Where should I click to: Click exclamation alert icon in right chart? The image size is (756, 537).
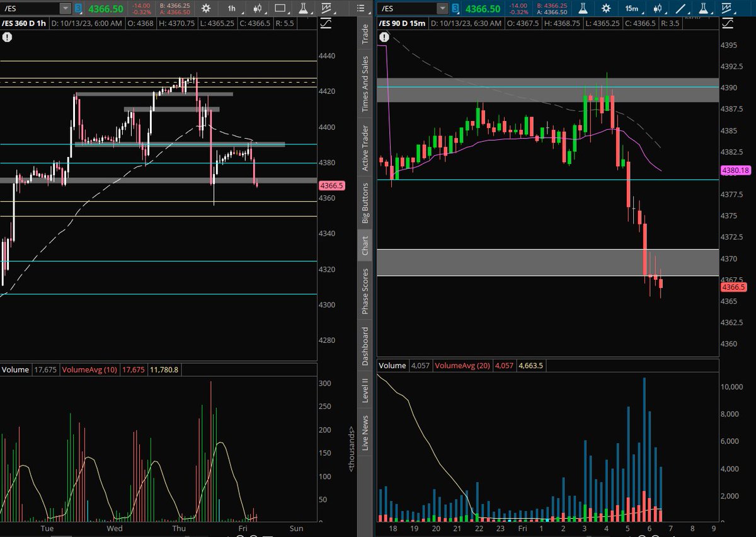click(383, 37)
